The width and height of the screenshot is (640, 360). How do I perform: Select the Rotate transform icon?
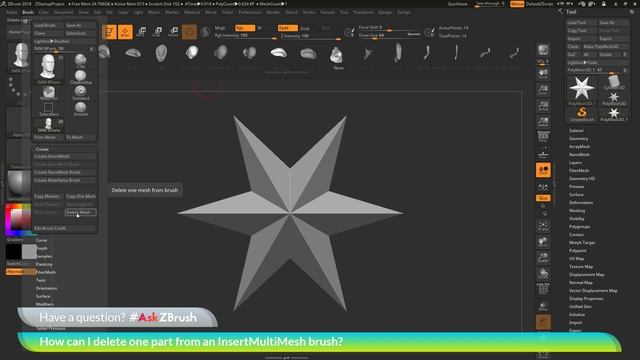click(173, 32)
